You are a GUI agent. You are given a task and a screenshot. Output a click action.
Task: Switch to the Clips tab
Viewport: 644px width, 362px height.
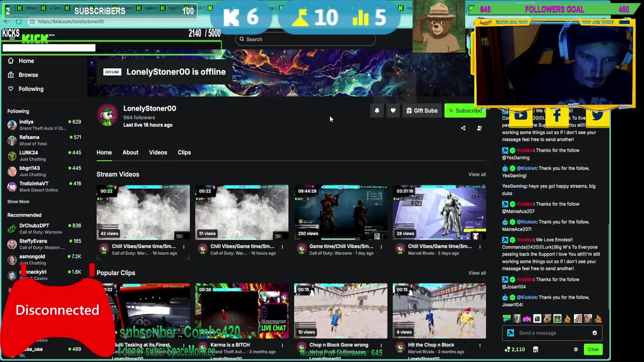click(184, 152)
